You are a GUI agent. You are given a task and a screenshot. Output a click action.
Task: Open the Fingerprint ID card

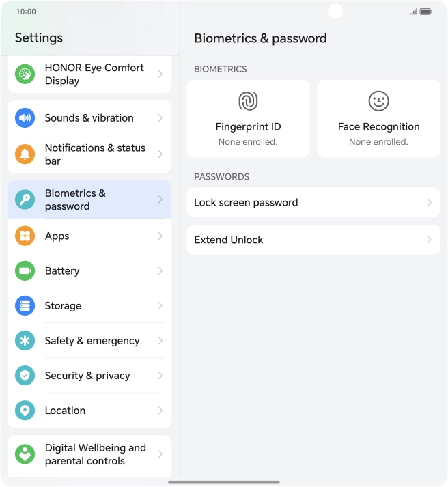248,119
